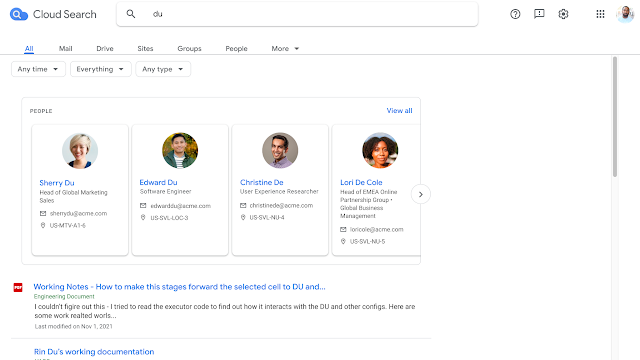Open Rin Du's working documentation result
The width and height of the screenshot is (640, 360).
tap(94, 352)
